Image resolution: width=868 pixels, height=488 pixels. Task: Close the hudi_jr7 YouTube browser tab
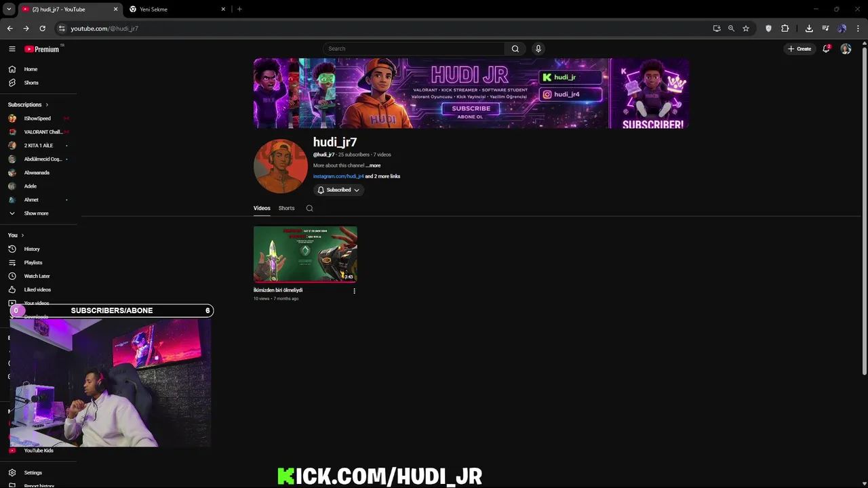115,9
